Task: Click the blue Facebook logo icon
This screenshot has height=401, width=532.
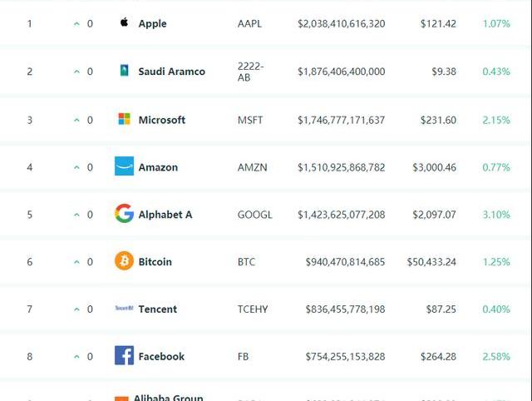Action: coord(124,356)
